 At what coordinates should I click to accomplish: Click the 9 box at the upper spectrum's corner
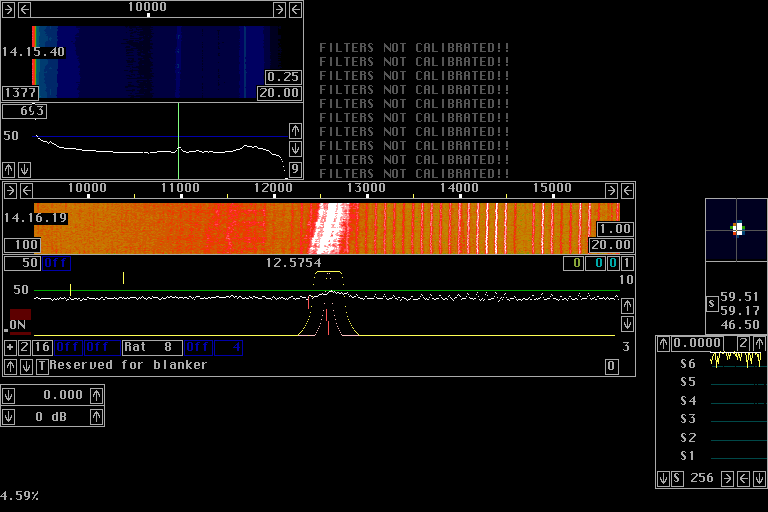pos(295,169)
